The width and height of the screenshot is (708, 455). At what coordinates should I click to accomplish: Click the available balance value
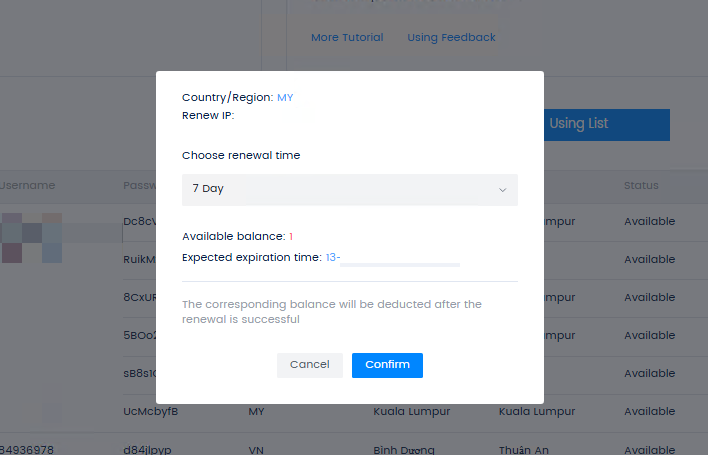pyautogui.click(x=291, y=236)
